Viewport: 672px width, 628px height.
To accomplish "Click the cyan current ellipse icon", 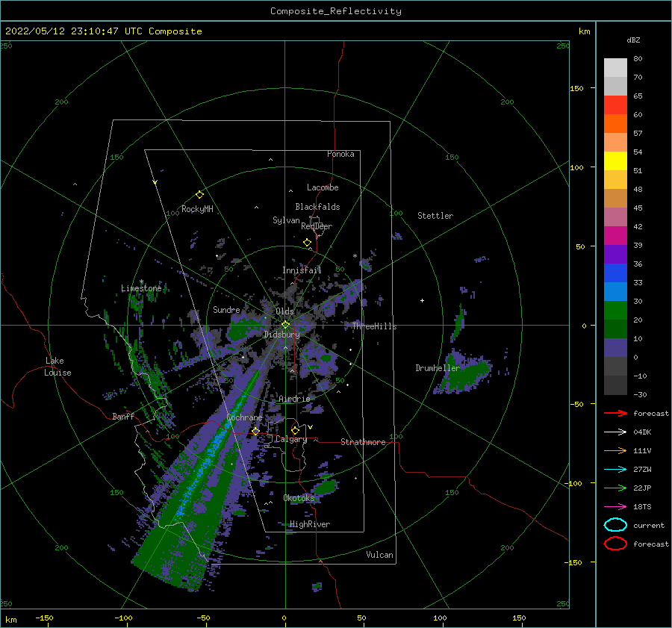I will point(615,525).
